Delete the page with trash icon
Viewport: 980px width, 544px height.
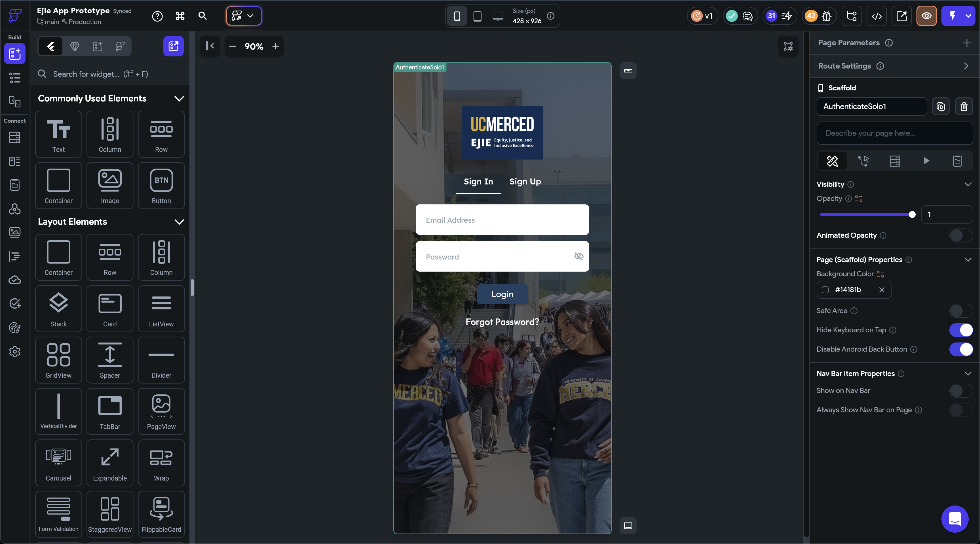964,107
